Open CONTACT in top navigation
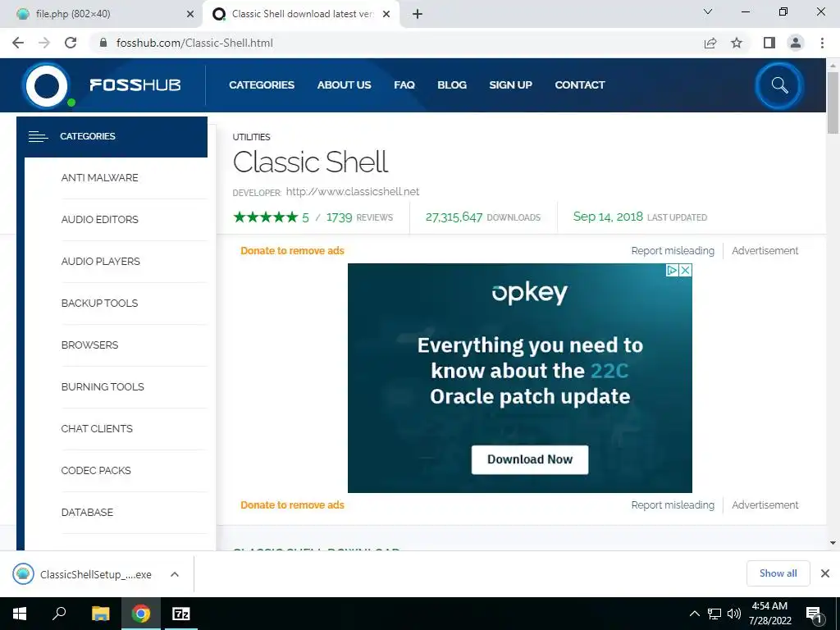 (580, 84)
